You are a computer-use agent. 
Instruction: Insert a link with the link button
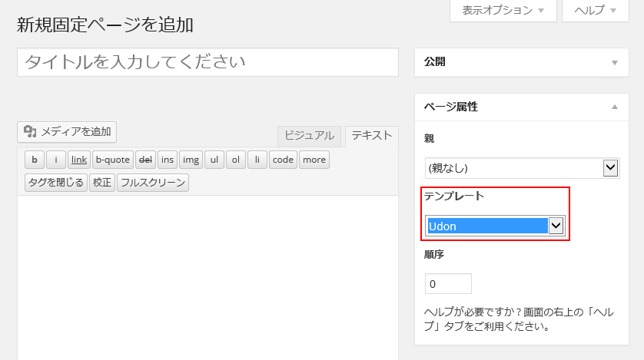(x=79, y=160)
